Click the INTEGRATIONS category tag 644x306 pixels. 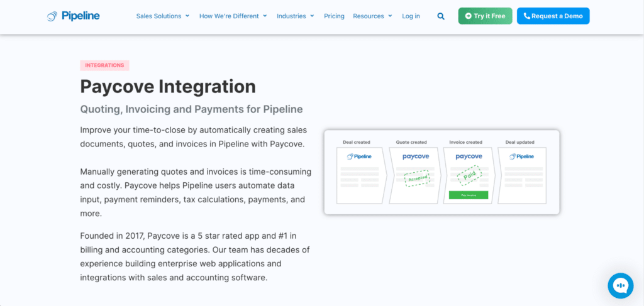105,65
